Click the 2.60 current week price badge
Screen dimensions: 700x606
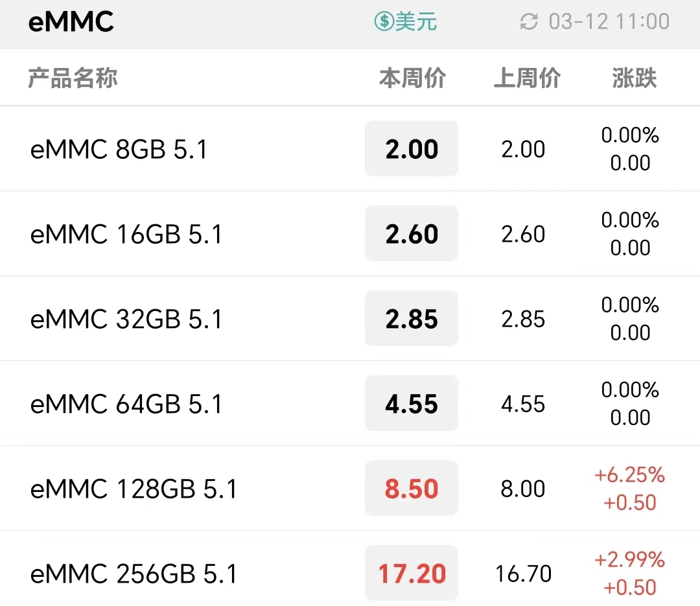click(412, 233)
